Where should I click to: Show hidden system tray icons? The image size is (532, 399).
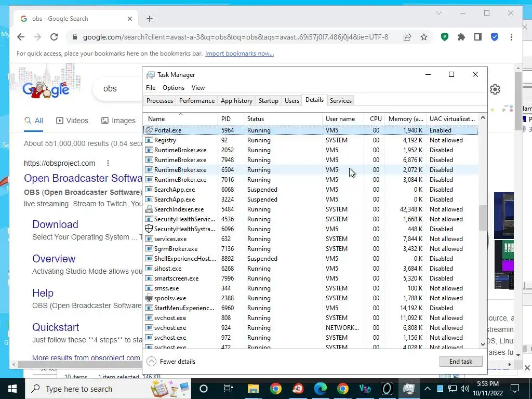pyautogui.click(x=428, y=389)
